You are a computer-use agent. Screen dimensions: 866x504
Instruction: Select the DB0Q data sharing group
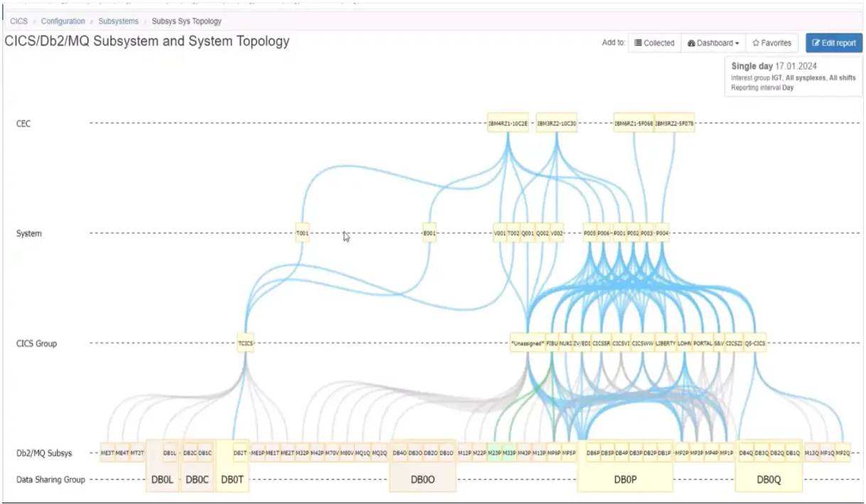[x=769, y=479]
